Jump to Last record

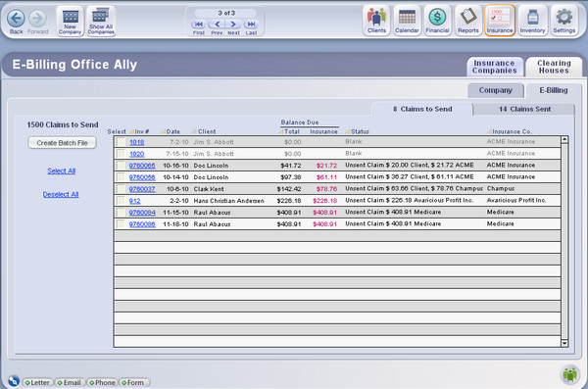click(x=251, y=24)
